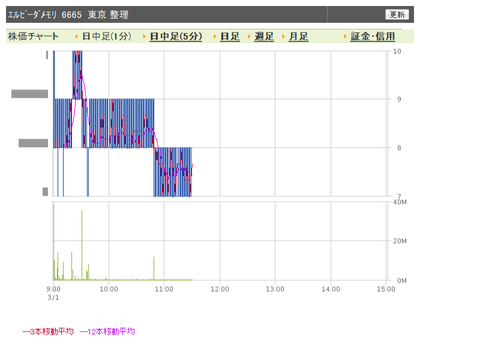Viewport: 480px width, 362px height.
Task: Select the 週足 weekly chart link
Action: coord(264,36)
